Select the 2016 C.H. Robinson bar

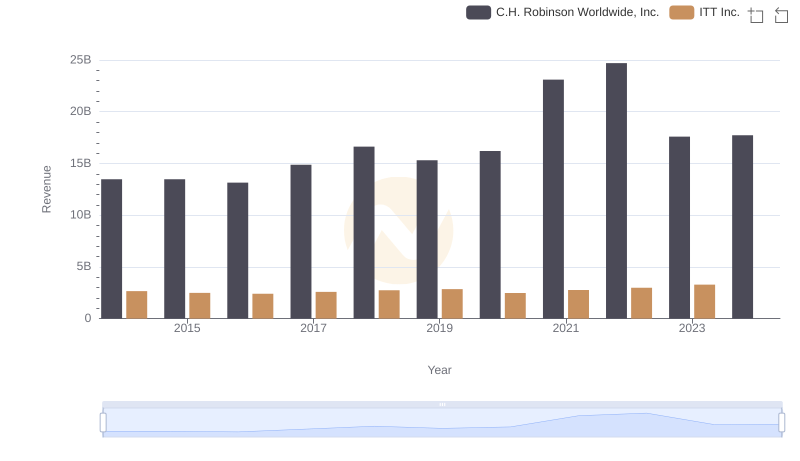coord(238,250)
